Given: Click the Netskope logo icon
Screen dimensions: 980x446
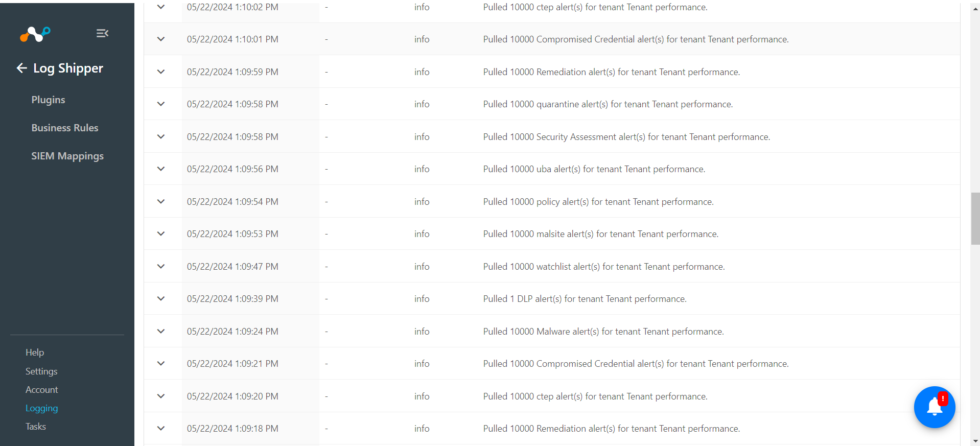Looking at the screenshot, I should point(35,34).
